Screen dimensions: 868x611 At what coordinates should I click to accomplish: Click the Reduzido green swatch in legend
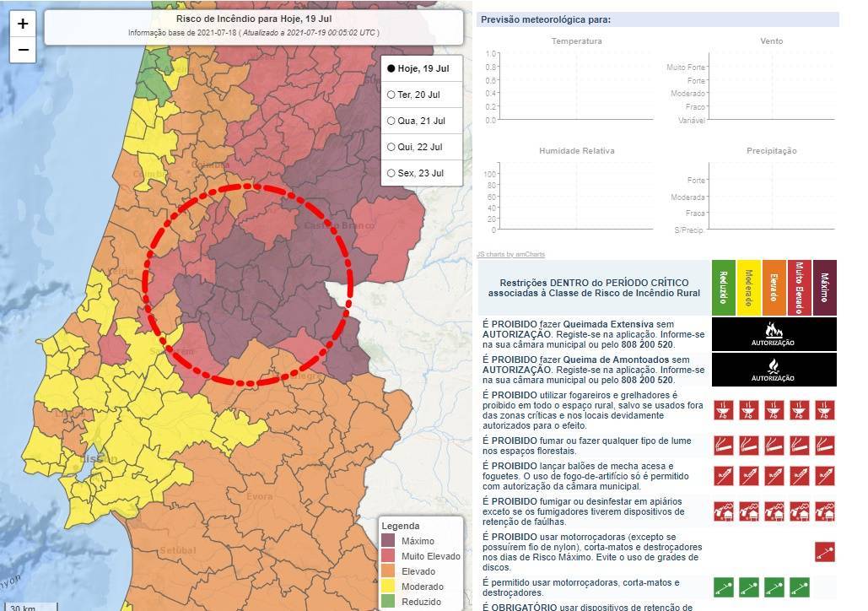click(x=388, y=603)
